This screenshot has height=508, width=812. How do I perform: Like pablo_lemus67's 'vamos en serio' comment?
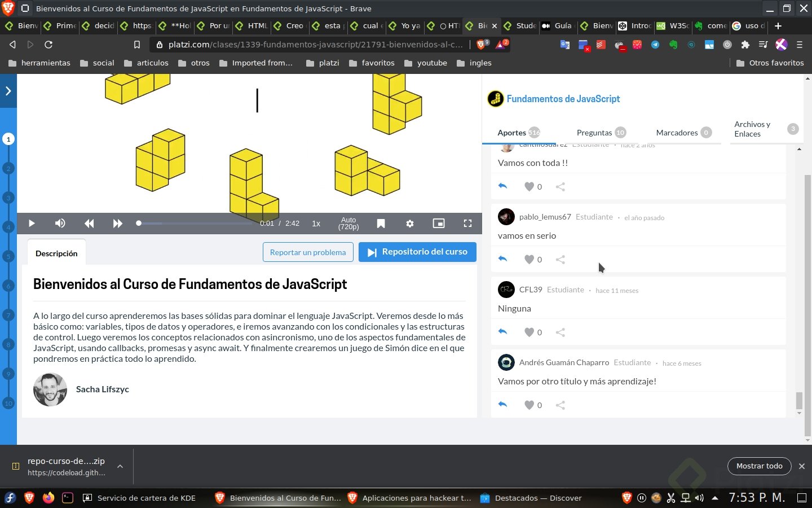tap(529, 260)
